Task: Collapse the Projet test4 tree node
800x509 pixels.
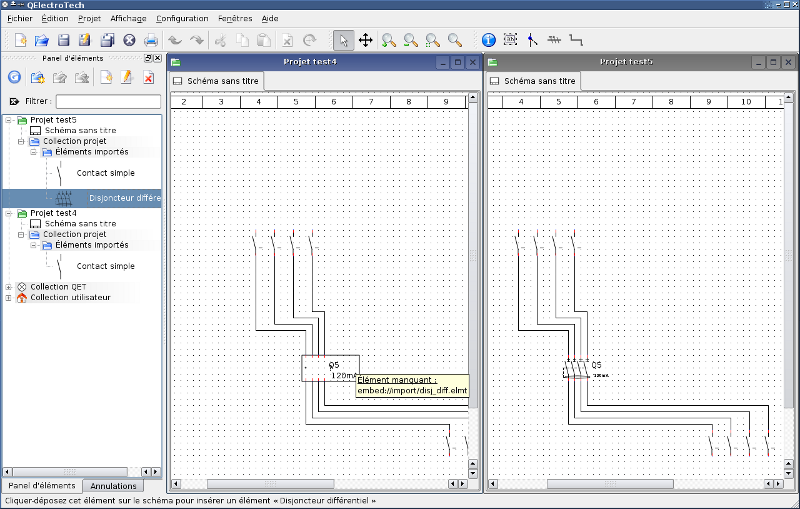Action: 9,213
